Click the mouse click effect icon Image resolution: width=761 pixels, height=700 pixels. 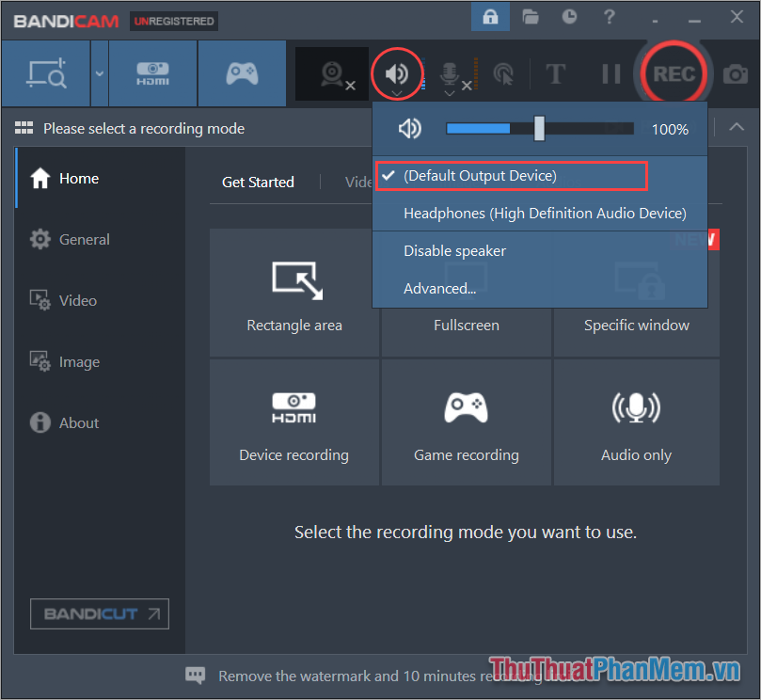click(x=502, y=72)
